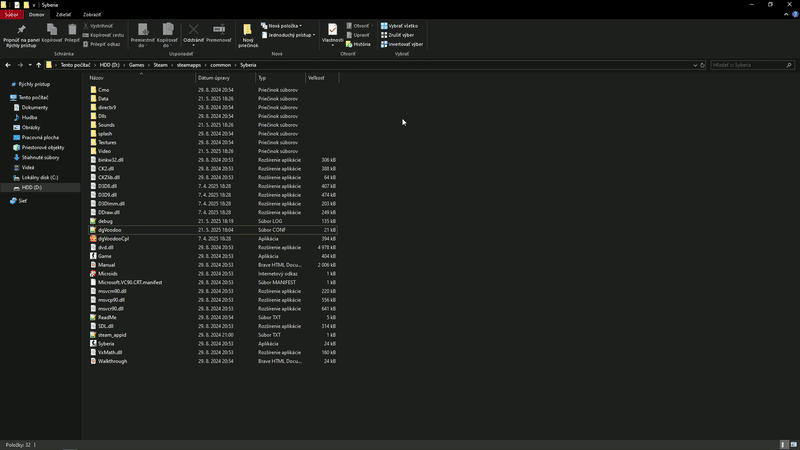
Task: Click HDD (D:) in address breadcrumb
Action: (109, 65)
